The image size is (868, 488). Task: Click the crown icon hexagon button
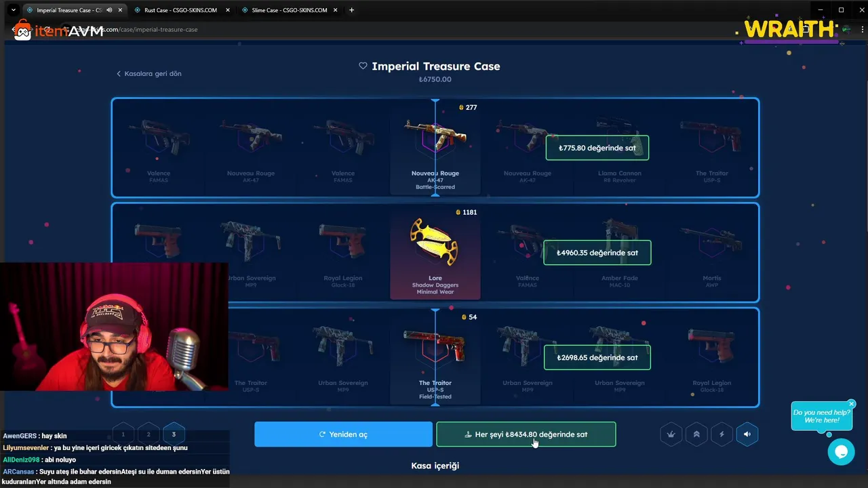coord(671,434)
